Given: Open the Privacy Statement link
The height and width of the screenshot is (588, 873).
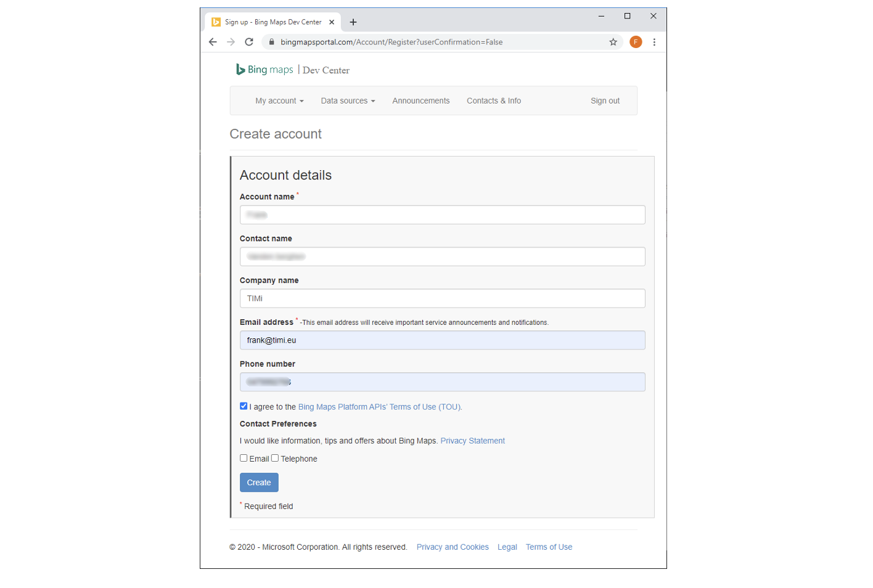Looking at the screenshot, I should click(x=472, y=441).
